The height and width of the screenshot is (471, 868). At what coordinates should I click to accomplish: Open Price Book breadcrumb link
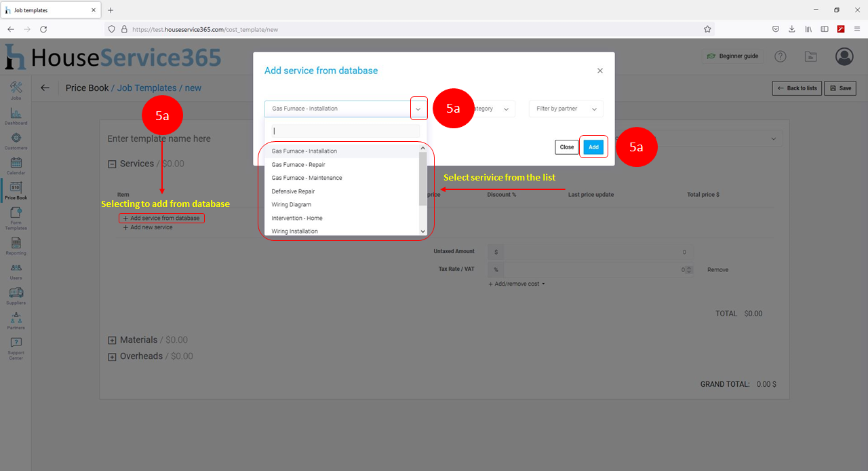(87, 88)
